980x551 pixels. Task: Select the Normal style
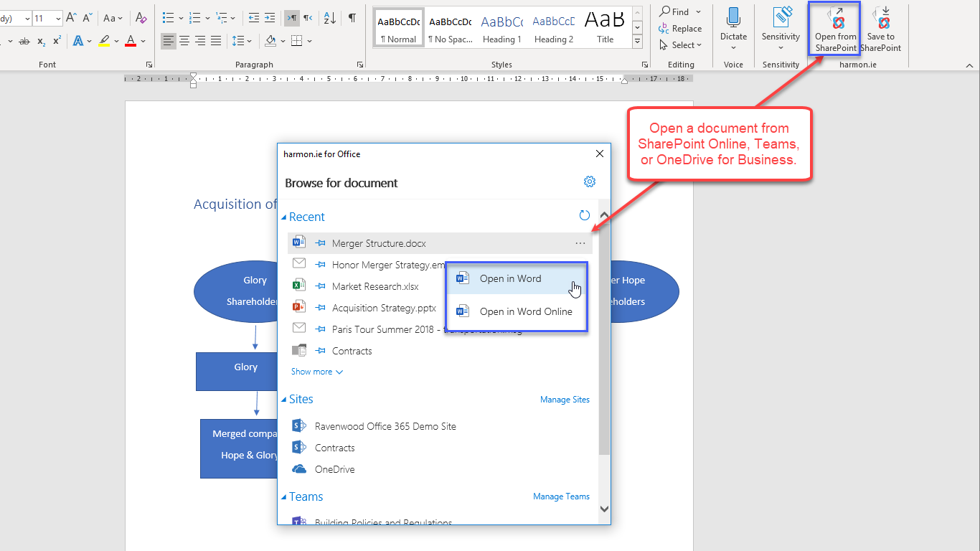click(398, 28)
